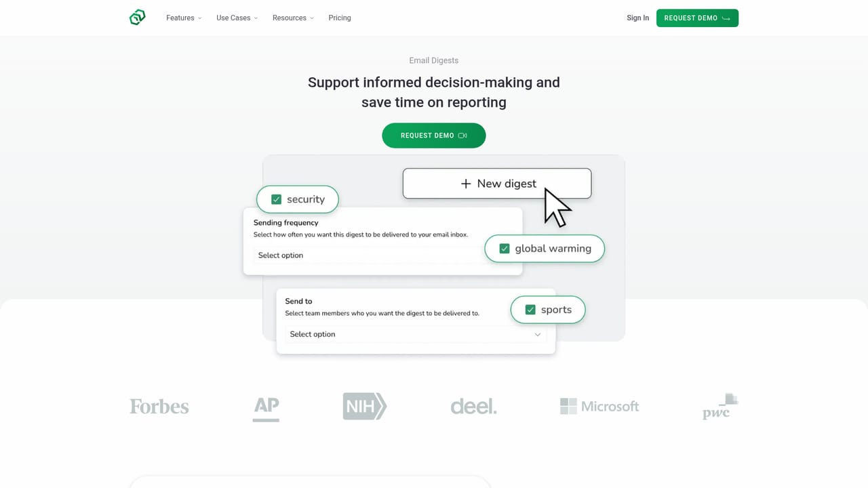Screen dimensions: 868x488
Task: Click the Sign In link
Action: pos(637,18)
